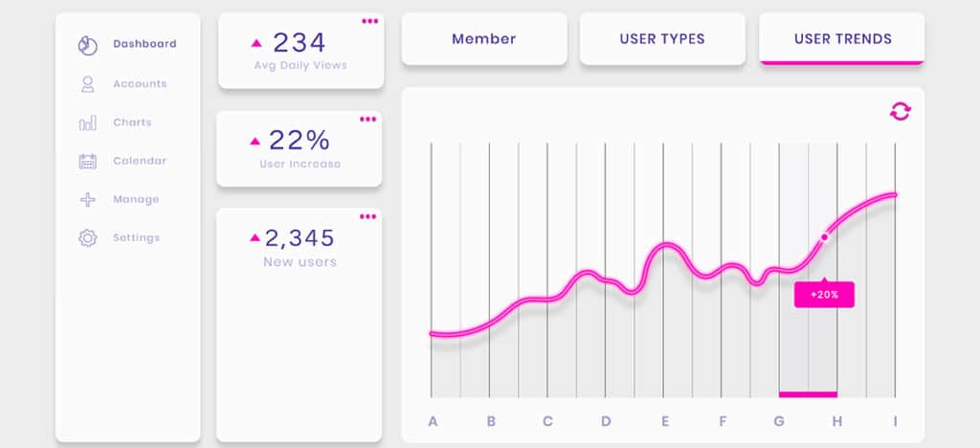Go to the Settings menu label
Screen dimensions: 980x448
(137, 237)
